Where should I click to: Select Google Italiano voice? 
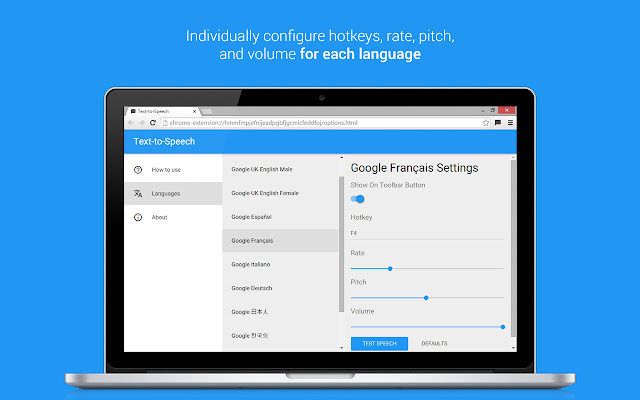280,264
